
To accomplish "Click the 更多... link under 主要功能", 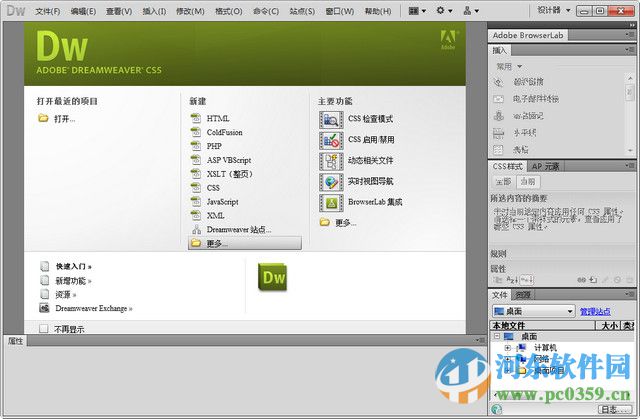I will (346, 223).
